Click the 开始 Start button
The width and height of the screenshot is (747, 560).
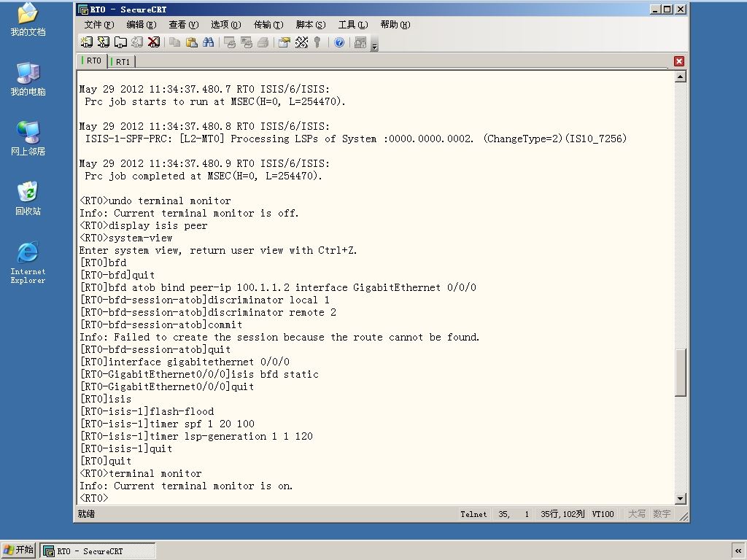(x=18, y=550)
